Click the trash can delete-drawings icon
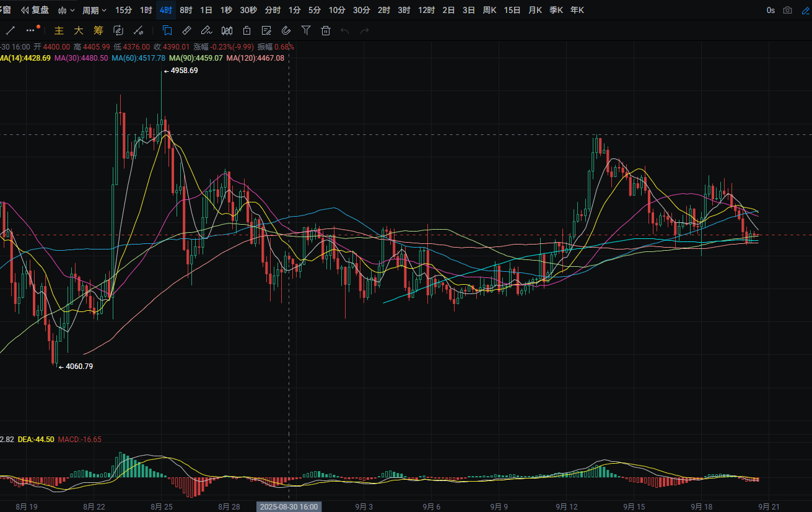Image resolution: width=812 pixels, height=512 pixels. point(326,30)
